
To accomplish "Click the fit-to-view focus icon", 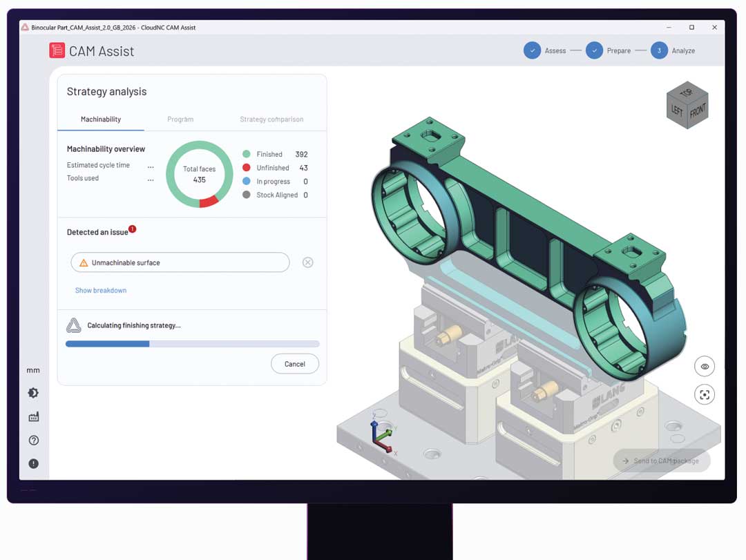I will pyautogui.click(x=704, y=395).
